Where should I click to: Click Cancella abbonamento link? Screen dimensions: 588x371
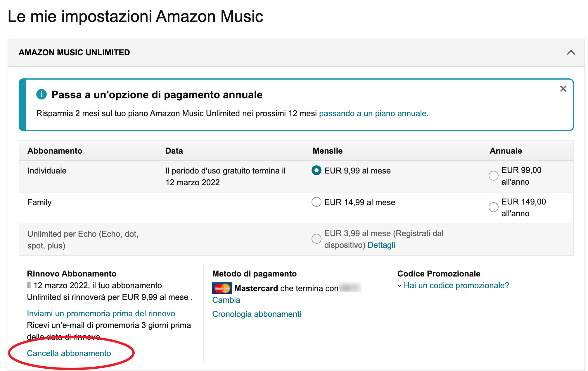pos(69,353)
